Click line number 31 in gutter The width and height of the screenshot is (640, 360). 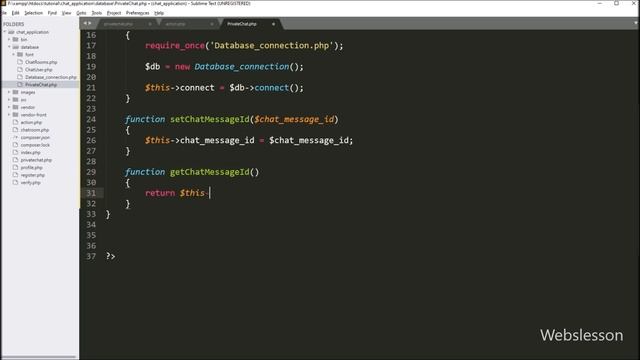point(91,193)
